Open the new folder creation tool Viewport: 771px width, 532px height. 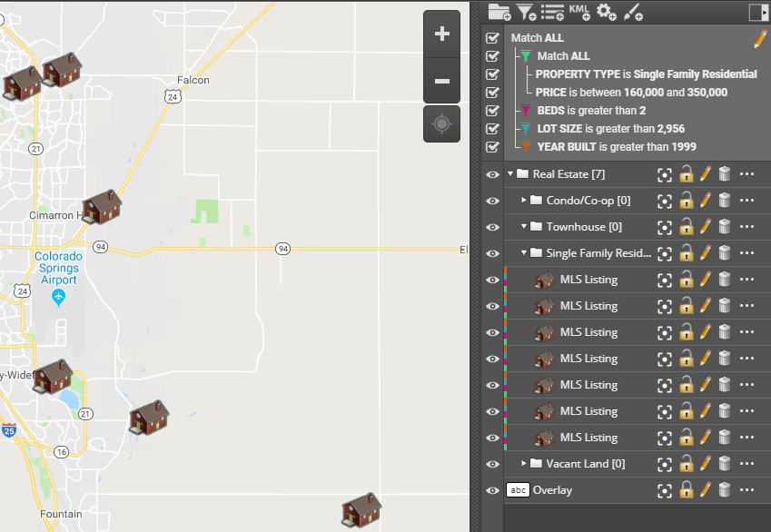[x=499, y=12]
